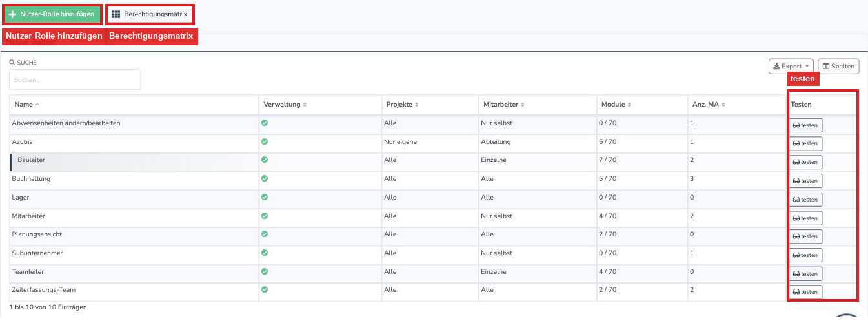This screenshot has width=868, height=323.
Task: Click the green Verwaltung checkmark for Lager
Action: click(265, 197)
